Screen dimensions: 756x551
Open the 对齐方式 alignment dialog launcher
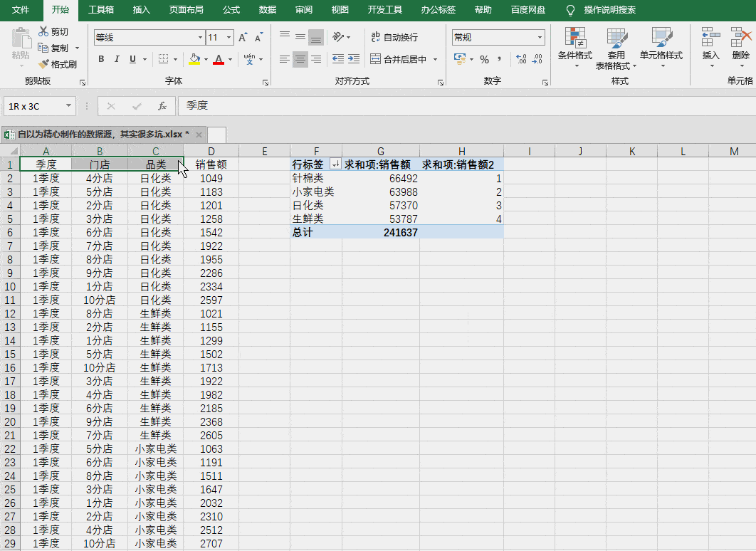click(440, 83)
